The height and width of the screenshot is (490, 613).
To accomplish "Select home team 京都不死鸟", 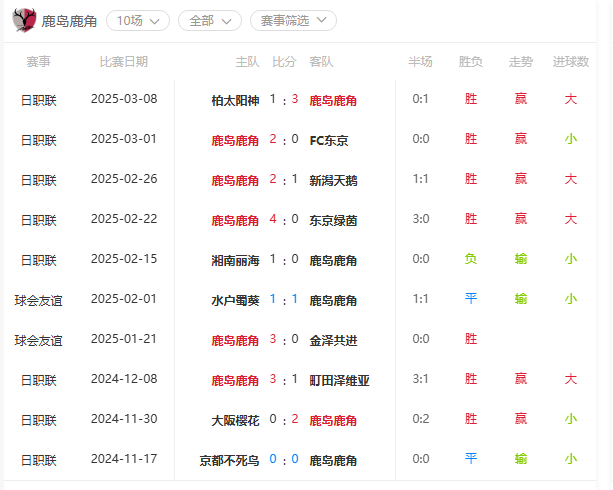I will (x=229, y=461).
